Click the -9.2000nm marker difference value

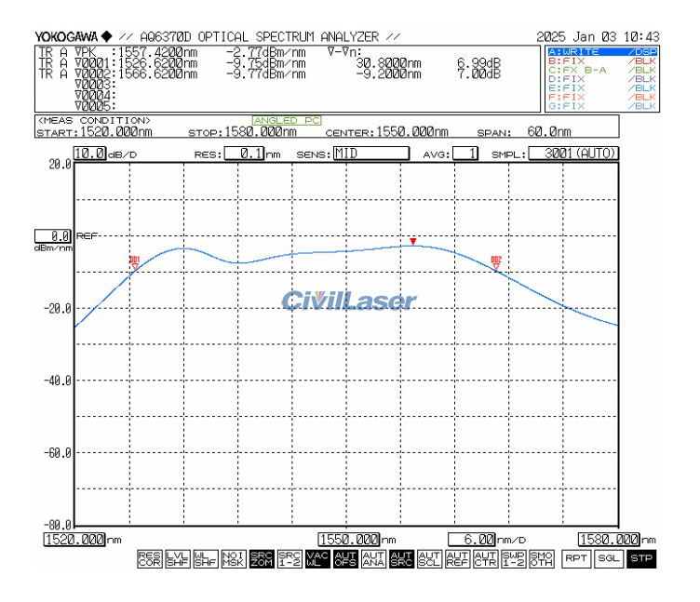tap(388, 74)
